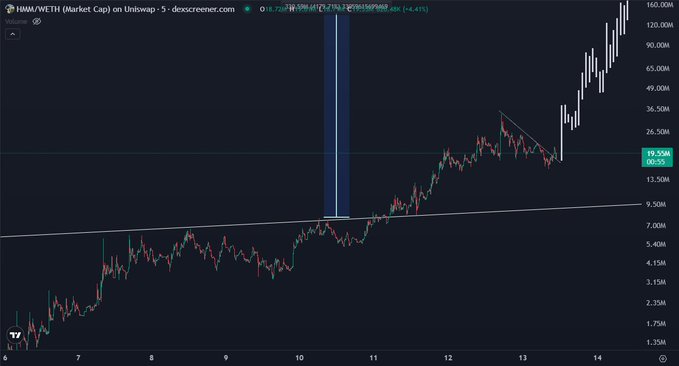Click date 8 on the time axis

click(152, 358)
